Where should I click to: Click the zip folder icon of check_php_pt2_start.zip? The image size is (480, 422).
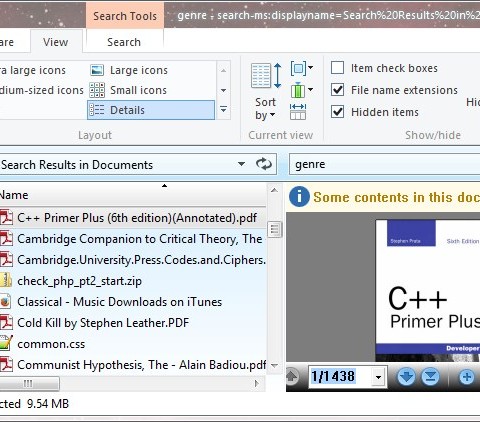pyautogui.click(x=6, y=281)
